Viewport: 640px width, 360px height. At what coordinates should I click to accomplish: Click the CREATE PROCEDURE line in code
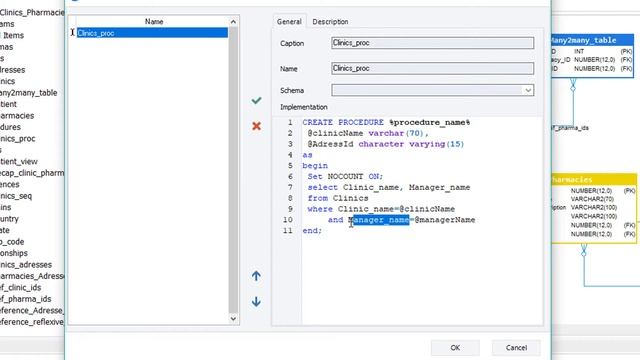[386, 122]
